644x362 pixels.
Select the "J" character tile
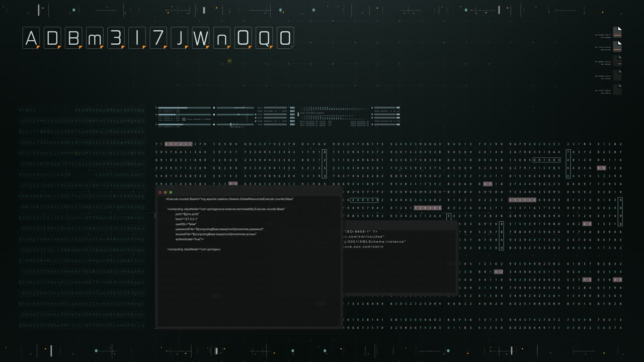[179, 38]
